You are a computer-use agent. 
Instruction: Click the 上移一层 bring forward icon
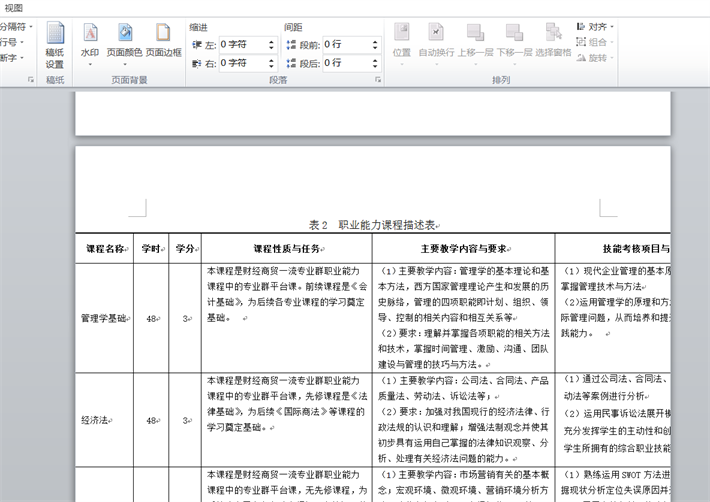pos(475,40)
